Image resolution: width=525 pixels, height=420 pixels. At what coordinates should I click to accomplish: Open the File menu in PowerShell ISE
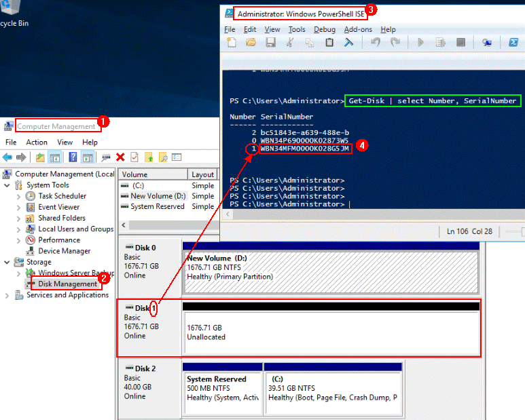pos(230,29)
